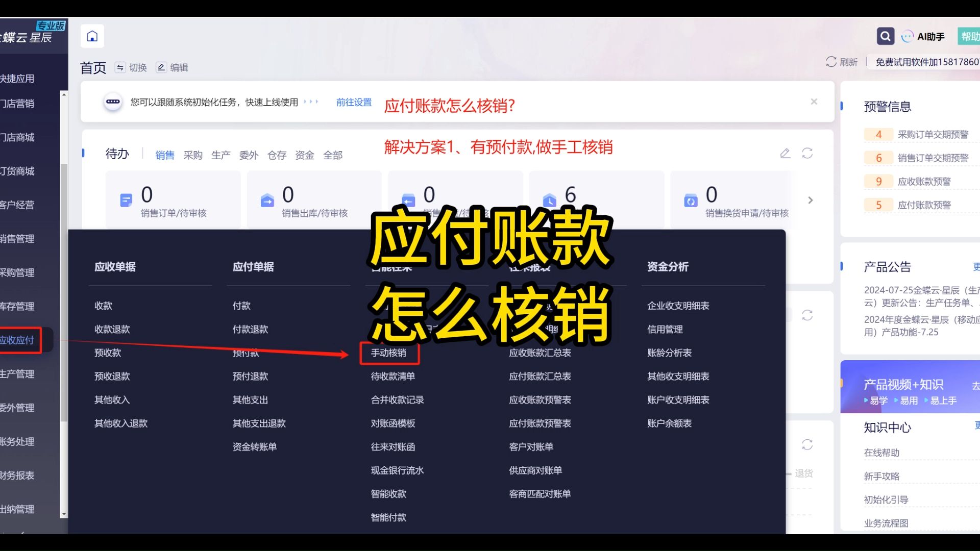980x551 pixels.
Task: Click the pencil edit icon in the 待办 panel
Action: pyautogui.click(x=785, y=153)
